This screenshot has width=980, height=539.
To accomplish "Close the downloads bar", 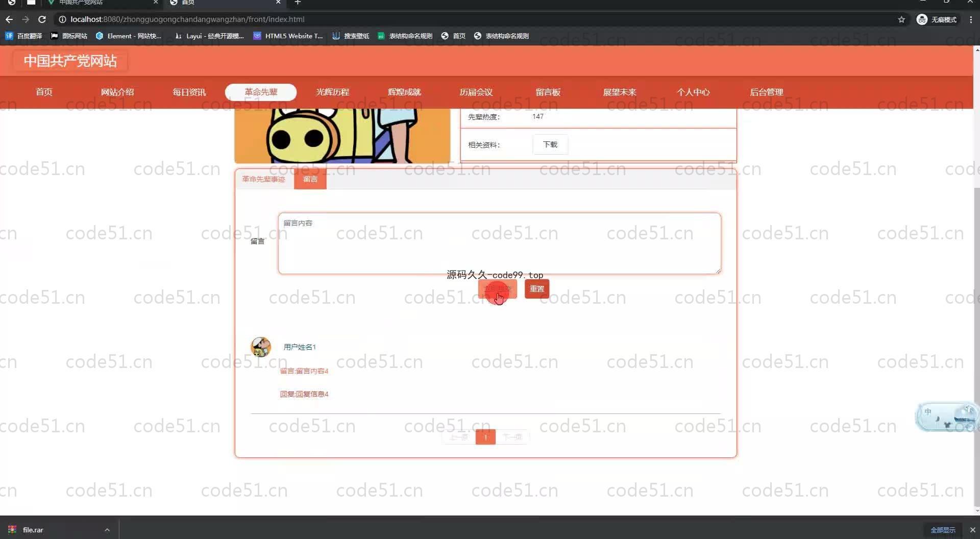I will point(972,530).
